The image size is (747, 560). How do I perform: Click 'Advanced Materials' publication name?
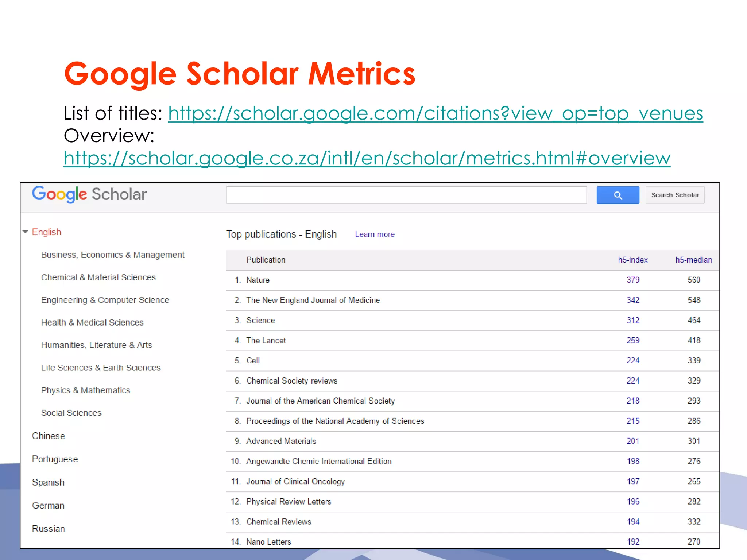coord(281,441)
